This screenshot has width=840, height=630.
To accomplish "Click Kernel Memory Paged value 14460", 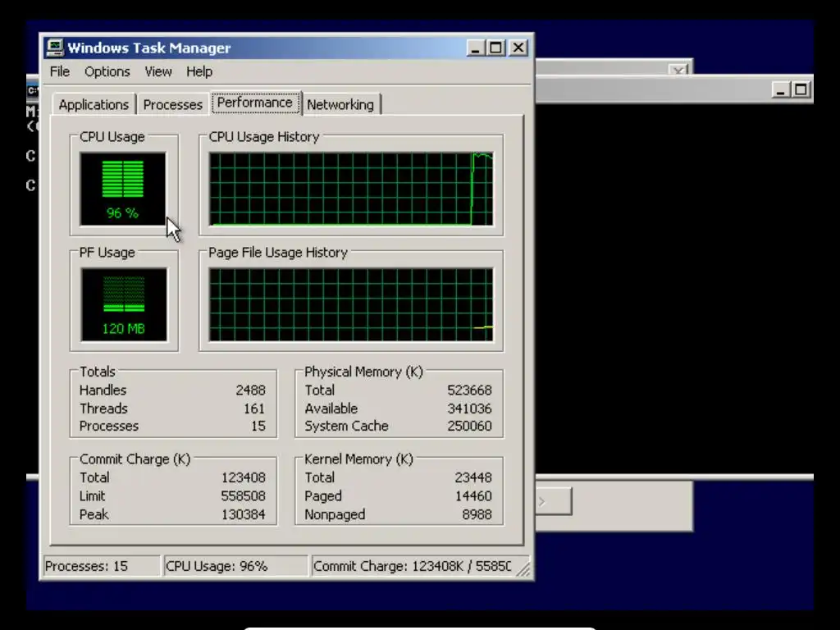I will point(473,496).
